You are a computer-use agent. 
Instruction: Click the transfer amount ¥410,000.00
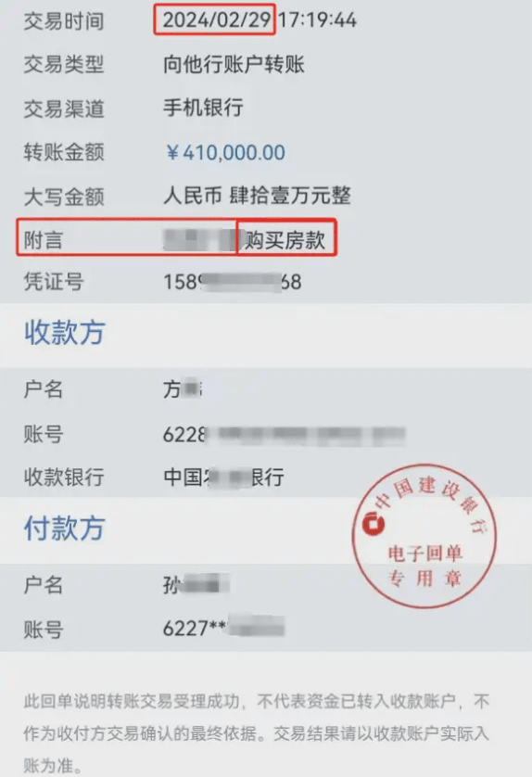[225, 153]
